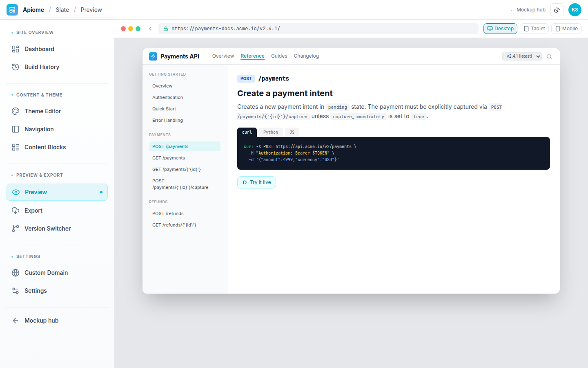Viewport: 588px width, 368px height.
Task: Click the Export cloud icon
Action: pos(16,211)
